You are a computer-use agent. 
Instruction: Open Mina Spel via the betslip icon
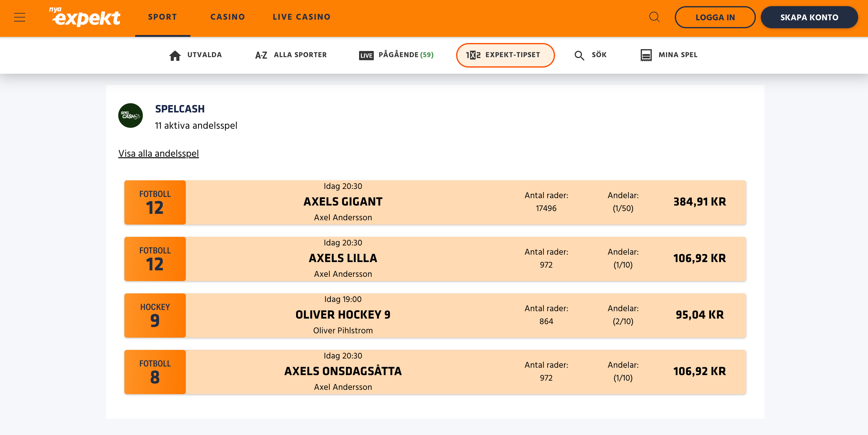tap(646, 55)
